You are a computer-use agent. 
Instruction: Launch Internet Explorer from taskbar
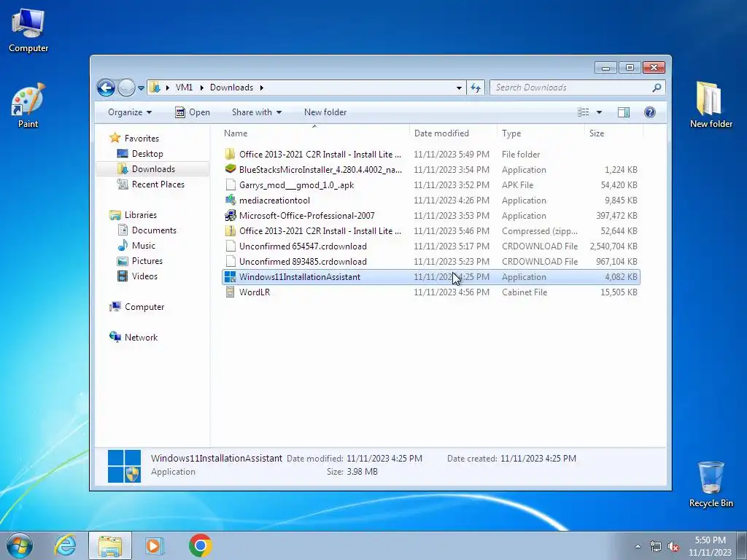[x=65, y=545]
